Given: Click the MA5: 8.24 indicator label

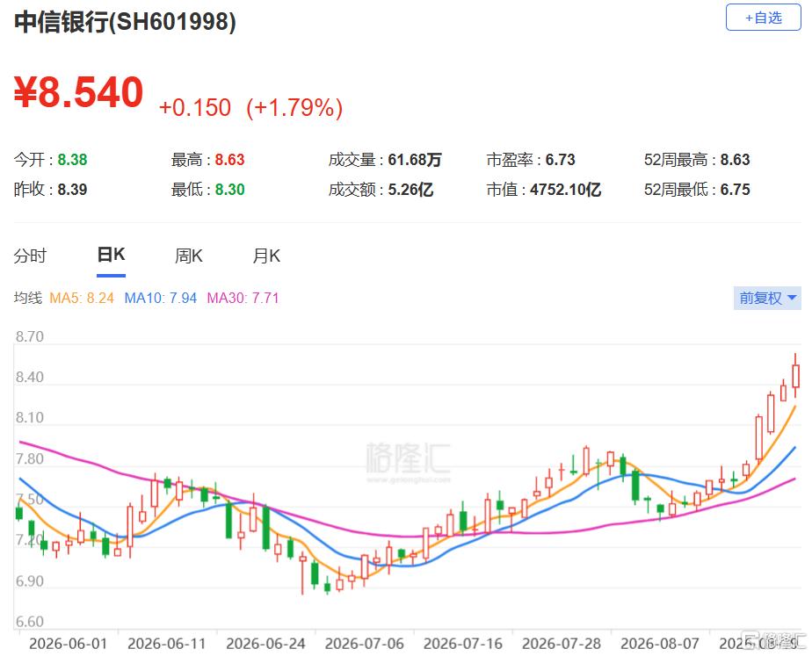Looking at the screenshot, I should [x=82, y=298].
